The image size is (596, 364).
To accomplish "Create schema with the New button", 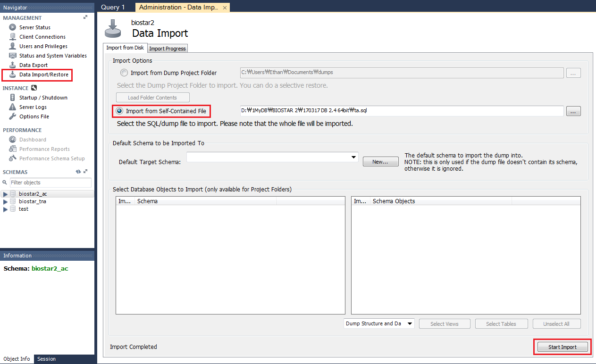I will [380, 161].
